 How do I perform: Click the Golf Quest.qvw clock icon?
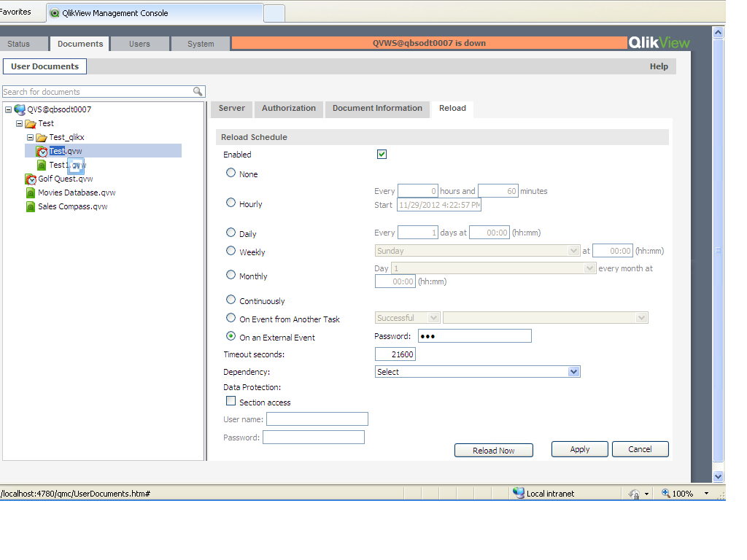31,179
